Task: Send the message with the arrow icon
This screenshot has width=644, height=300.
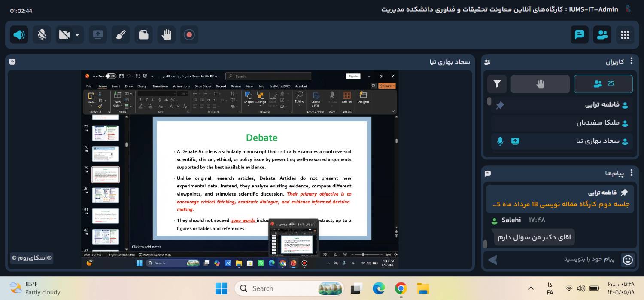Action: 493,260
